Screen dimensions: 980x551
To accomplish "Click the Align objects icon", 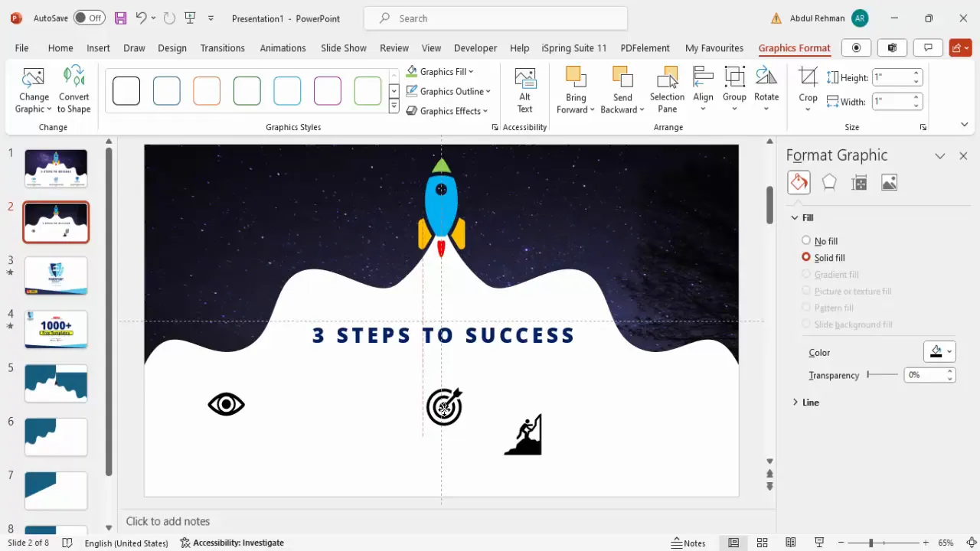I will 703,77.
